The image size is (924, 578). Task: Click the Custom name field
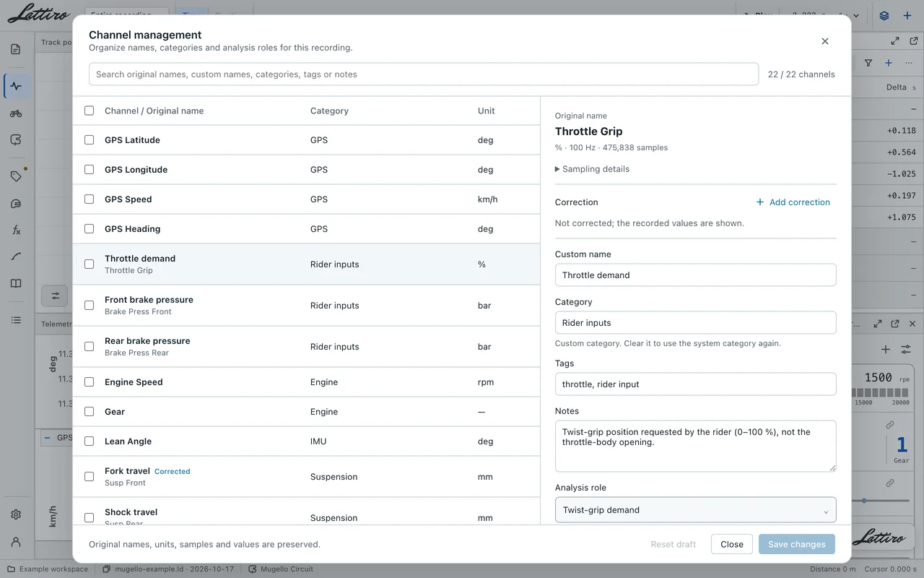695,275
